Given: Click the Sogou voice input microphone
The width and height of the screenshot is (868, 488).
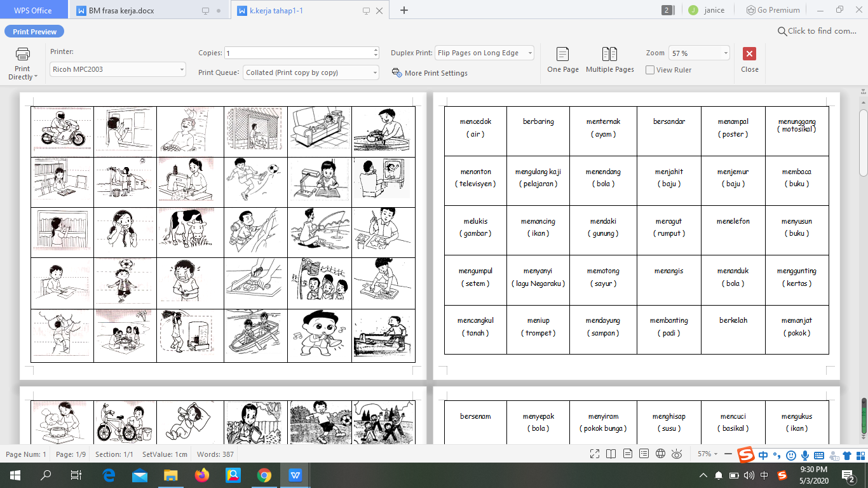Looking at the screenshot, I should point(804,455).
